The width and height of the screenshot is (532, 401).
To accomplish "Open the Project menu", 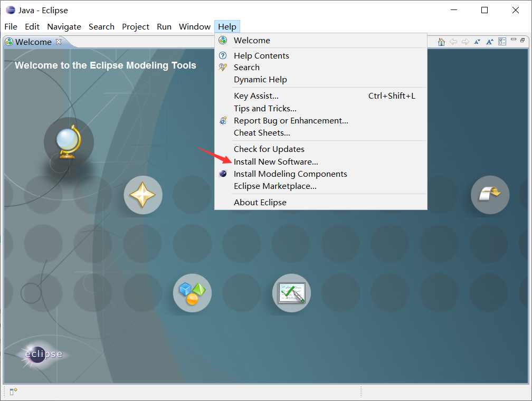I will (135, 27).
